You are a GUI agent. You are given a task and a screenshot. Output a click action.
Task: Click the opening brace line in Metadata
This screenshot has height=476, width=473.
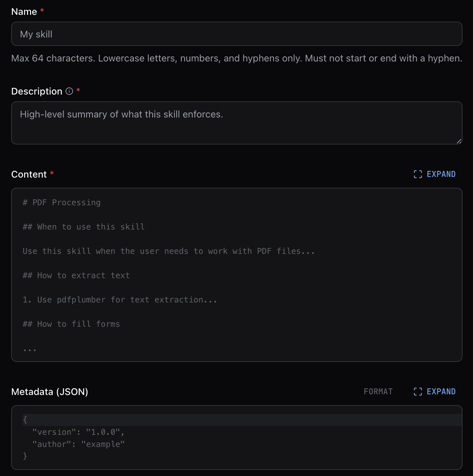[25, 420]
